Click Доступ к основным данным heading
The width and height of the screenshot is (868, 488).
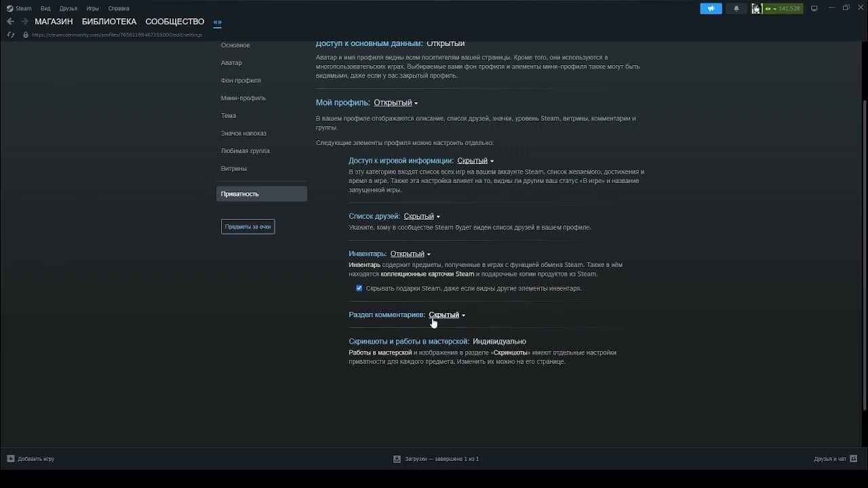[369, 43]
